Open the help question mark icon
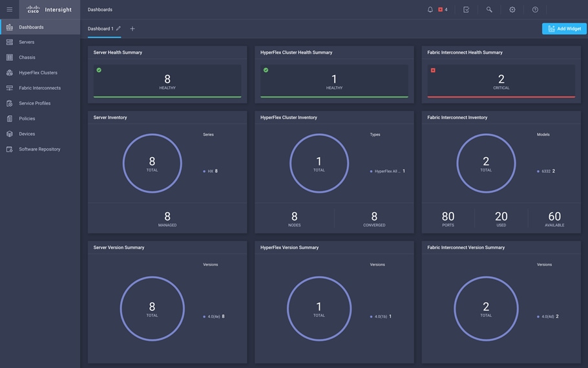Viewport: 588px width, 368px height. click(535, 10)
